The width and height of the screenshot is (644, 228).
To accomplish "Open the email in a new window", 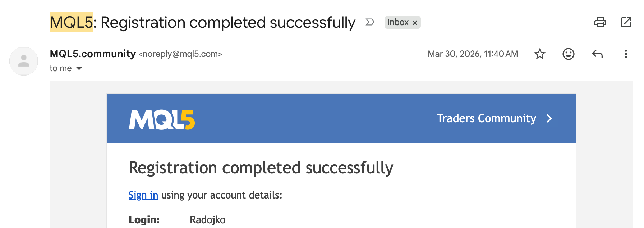I will [626, 22].
